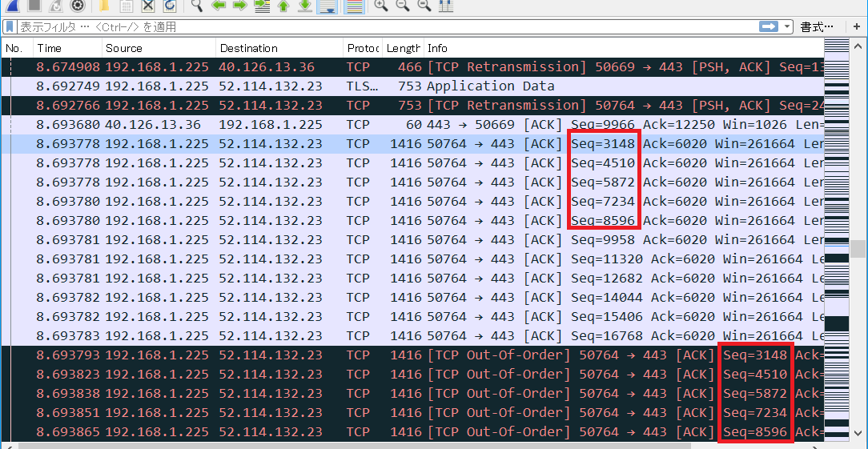Start capturing packets with the shark fin icon
The width and height of the screenshot is (868, 449).
click(x=12, y=6)
